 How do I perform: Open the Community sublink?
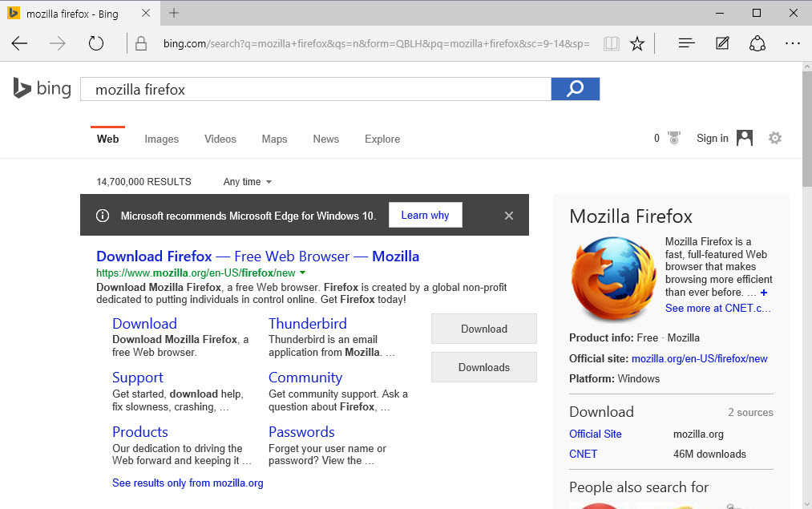coord(305,378)
